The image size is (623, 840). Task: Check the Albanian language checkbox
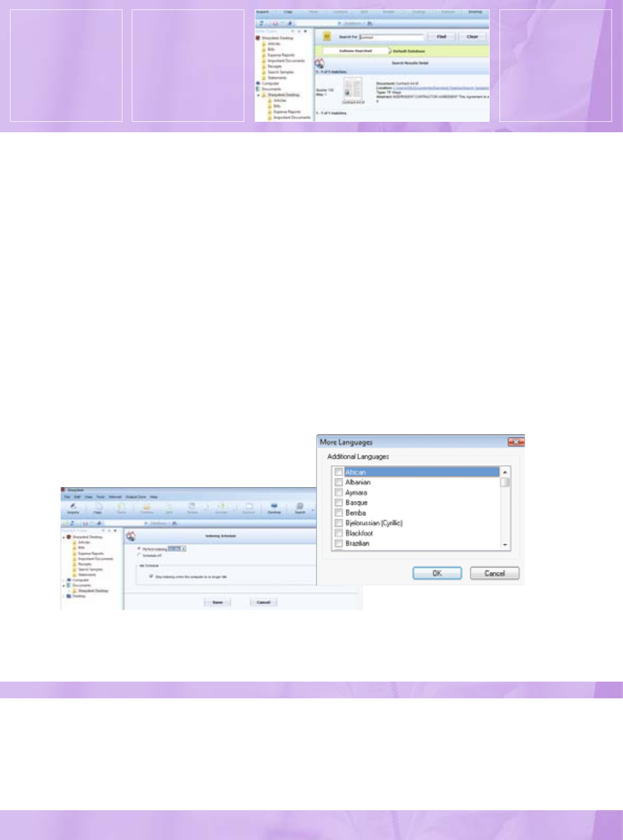click(338, 482)
